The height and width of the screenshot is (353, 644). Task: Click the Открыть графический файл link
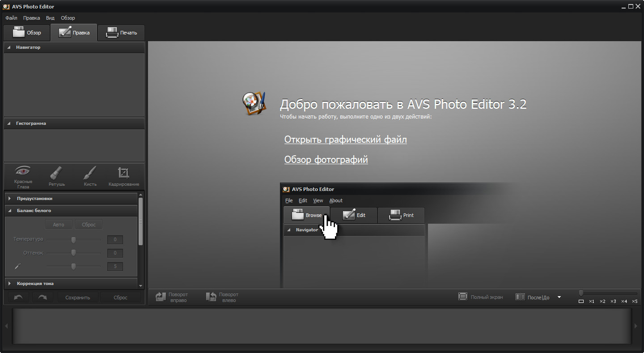[x=345, y=140]
